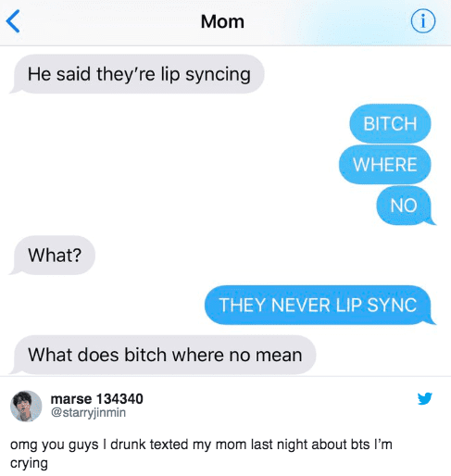Tap the gray 'What?' message bubble
The height and width of the screenshot is (476, 451).
53,255
